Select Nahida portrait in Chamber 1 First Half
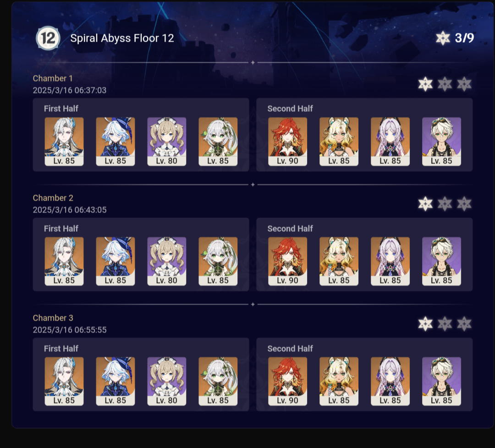This screenshot has height=448, width=495. point(218,142)
